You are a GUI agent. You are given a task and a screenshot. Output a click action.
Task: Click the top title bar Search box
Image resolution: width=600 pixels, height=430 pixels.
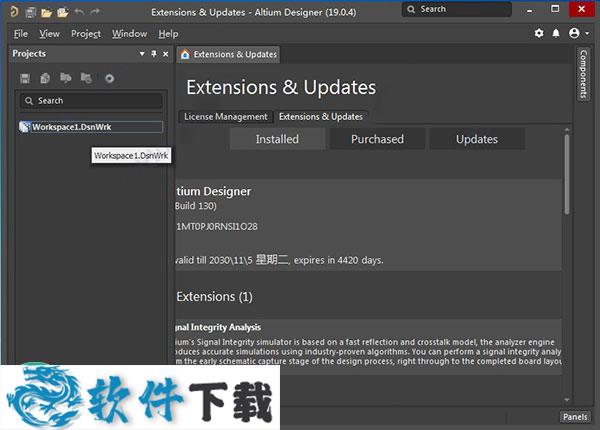point(457,9)
